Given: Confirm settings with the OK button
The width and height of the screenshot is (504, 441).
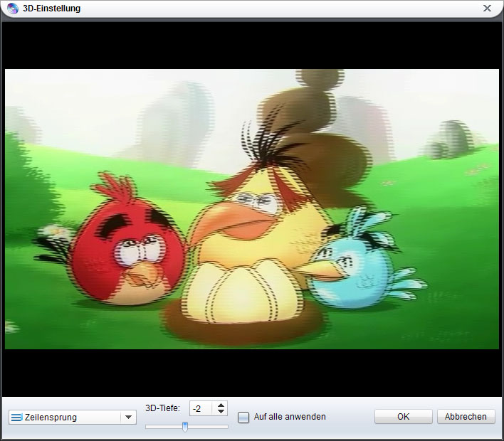Looking at the screenshot, I should click(403, 417).
